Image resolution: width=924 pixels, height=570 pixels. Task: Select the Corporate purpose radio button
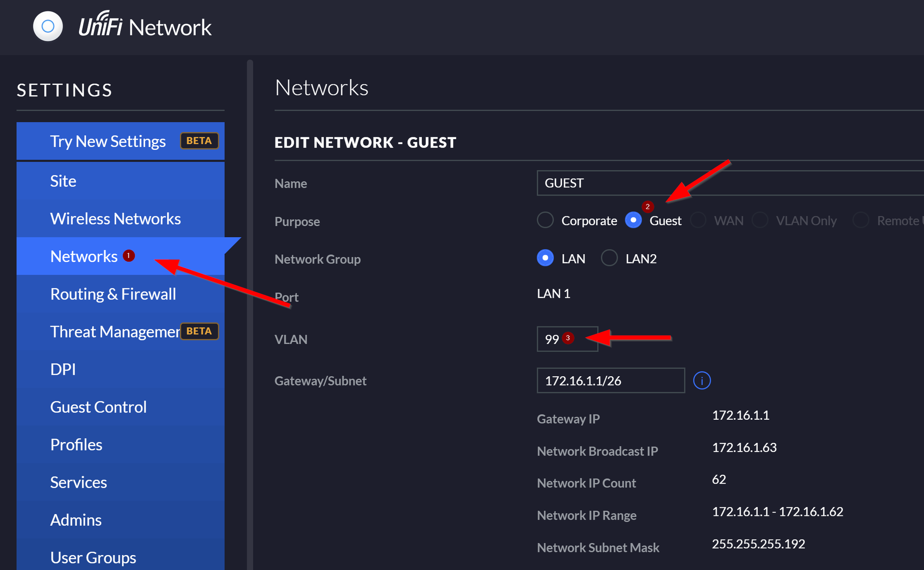[x=546, y=220]
